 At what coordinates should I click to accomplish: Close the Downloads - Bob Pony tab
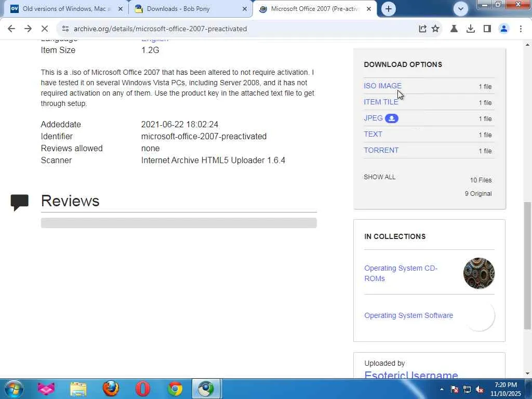[245, 9]
